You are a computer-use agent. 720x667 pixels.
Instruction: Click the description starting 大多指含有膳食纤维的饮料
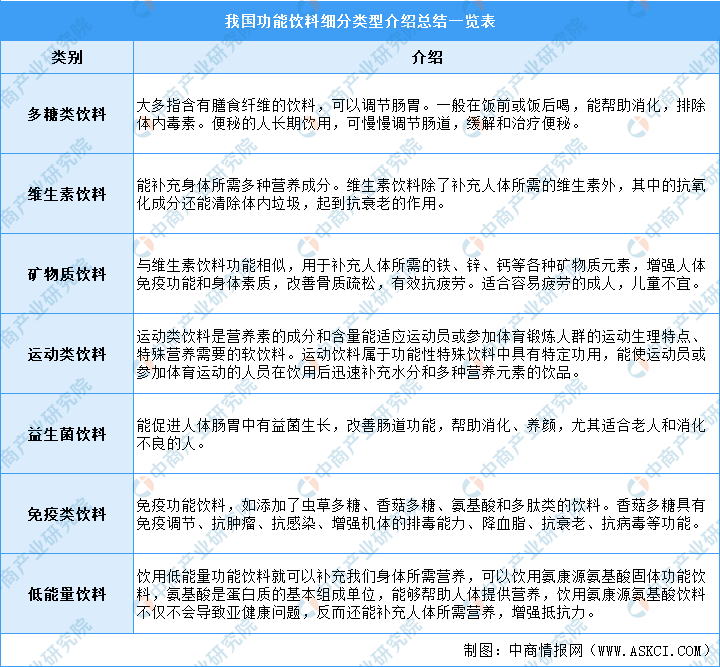(421, 114)
